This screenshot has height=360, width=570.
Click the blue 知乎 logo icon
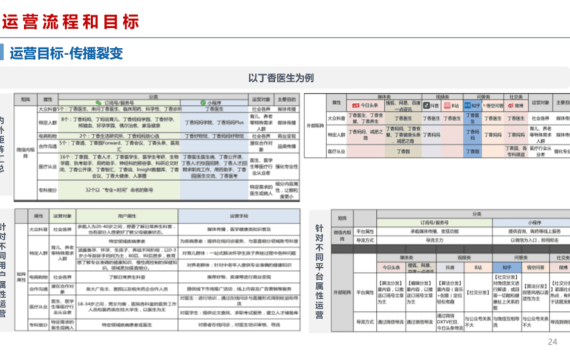point(468,105)
